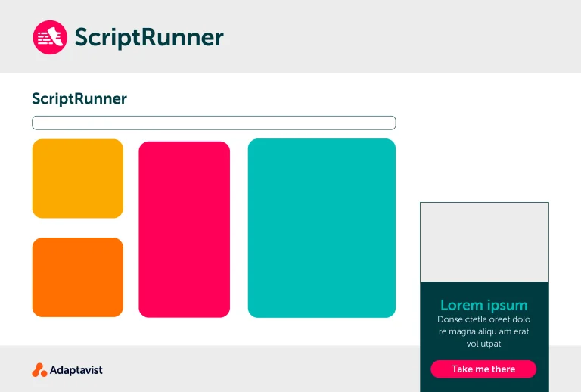Click dark teal card area below the button

[x=484, y=385]
